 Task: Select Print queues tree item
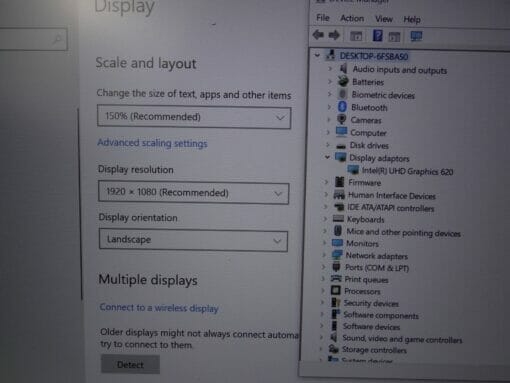point(366,280)
